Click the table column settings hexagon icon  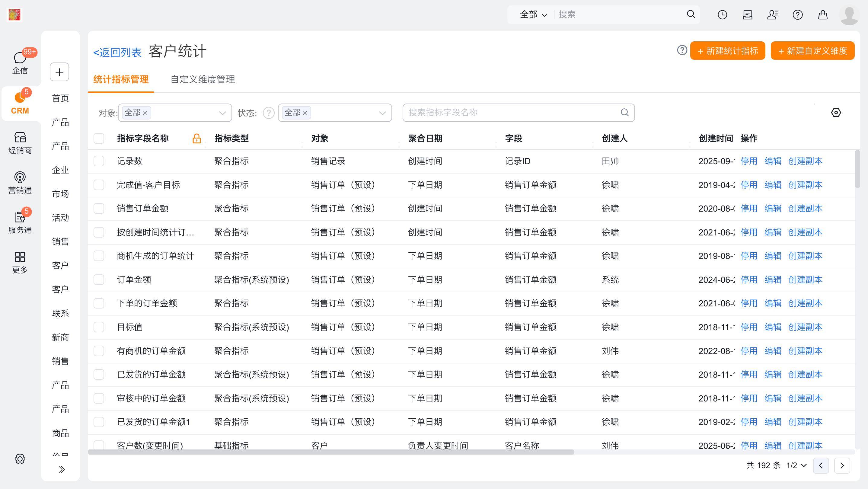tap(836, 113)
